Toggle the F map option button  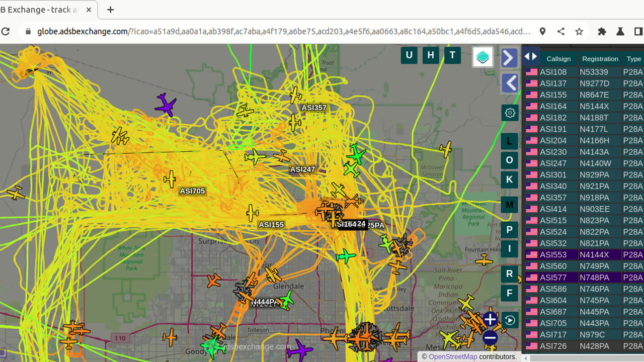(x=509, y=293)
